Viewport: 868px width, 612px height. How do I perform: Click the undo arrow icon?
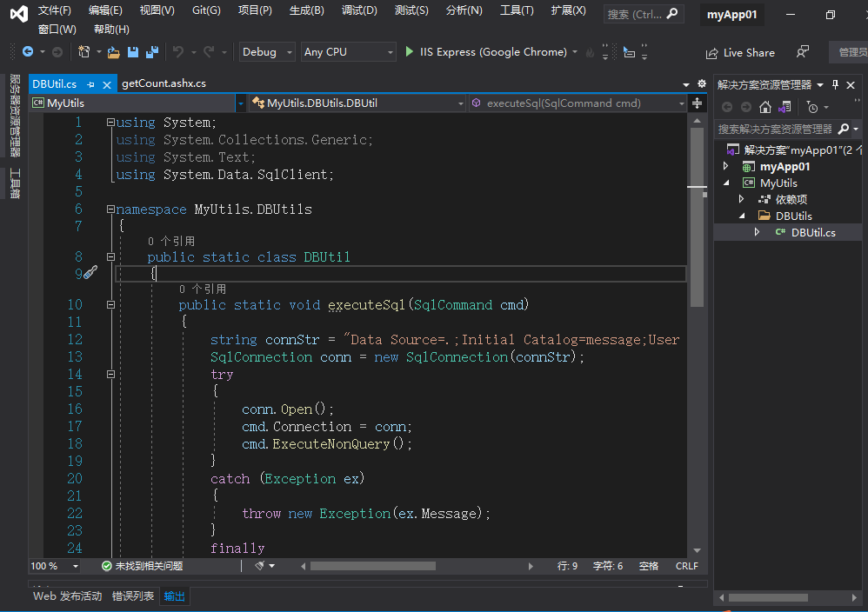(178, 52)
